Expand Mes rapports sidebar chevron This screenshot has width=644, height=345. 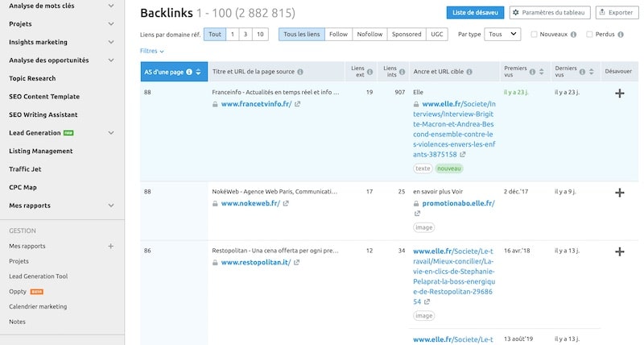(x=111, y=206)
